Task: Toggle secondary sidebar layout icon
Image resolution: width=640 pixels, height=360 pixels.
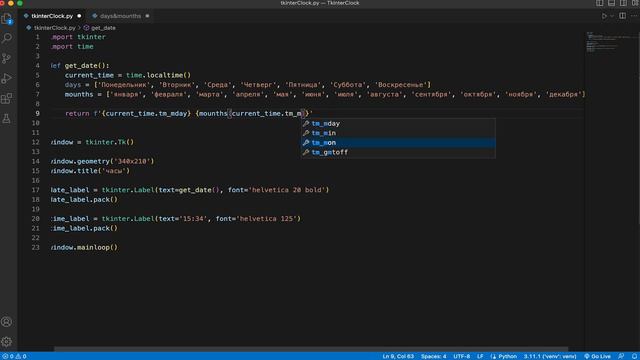Action: tap(623, 3)
